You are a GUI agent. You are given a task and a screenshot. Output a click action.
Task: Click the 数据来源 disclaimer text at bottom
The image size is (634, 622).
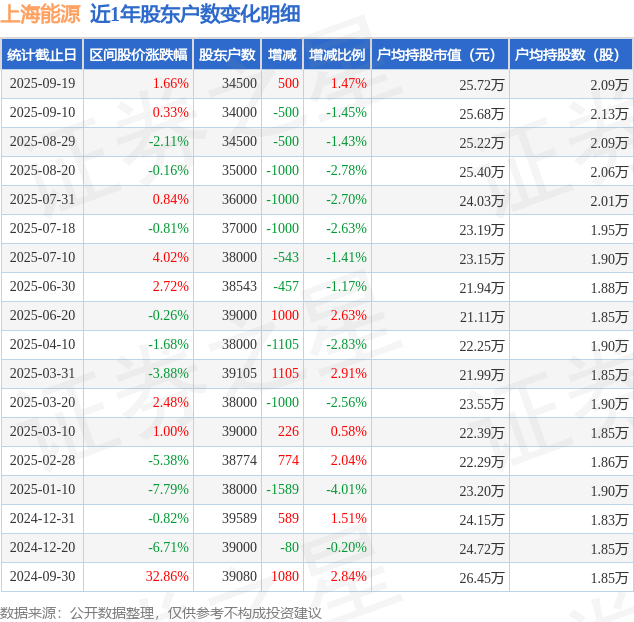pyautogui.click(x=161, y=611)
